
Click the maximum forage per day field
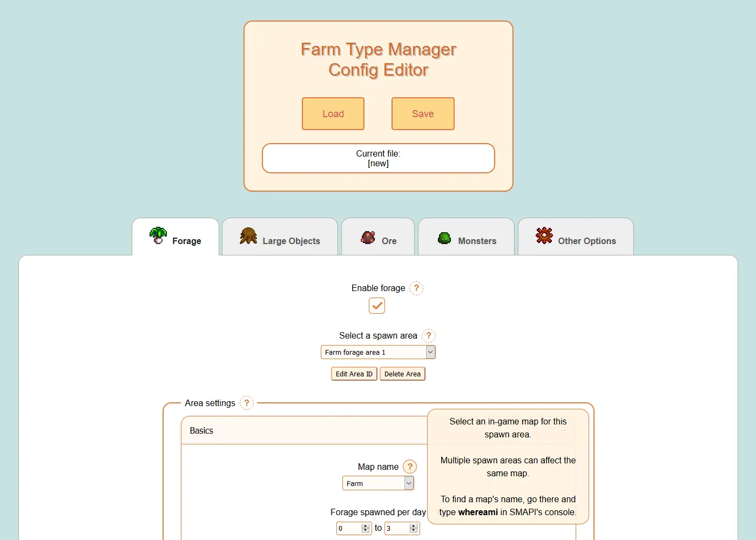coord(397,529)
